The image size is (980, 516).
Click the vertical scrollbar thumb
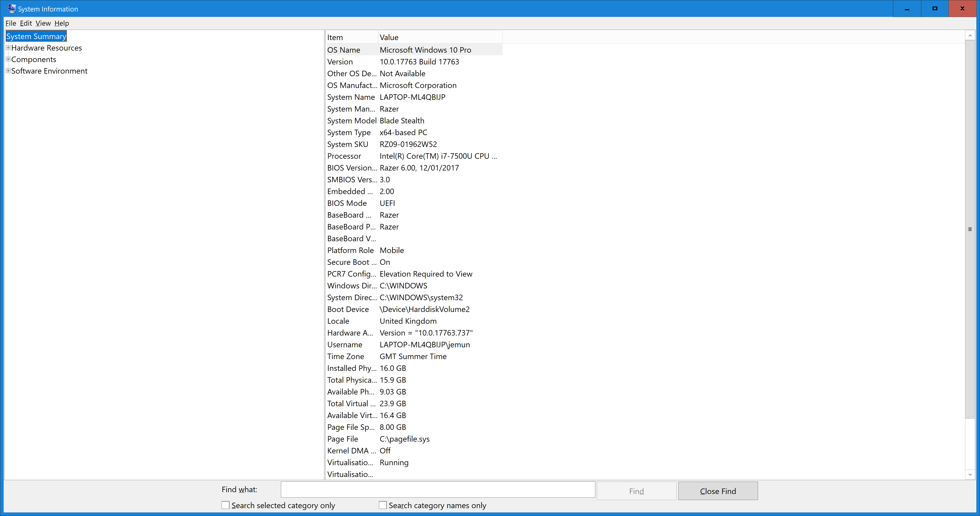click(970, 229)
